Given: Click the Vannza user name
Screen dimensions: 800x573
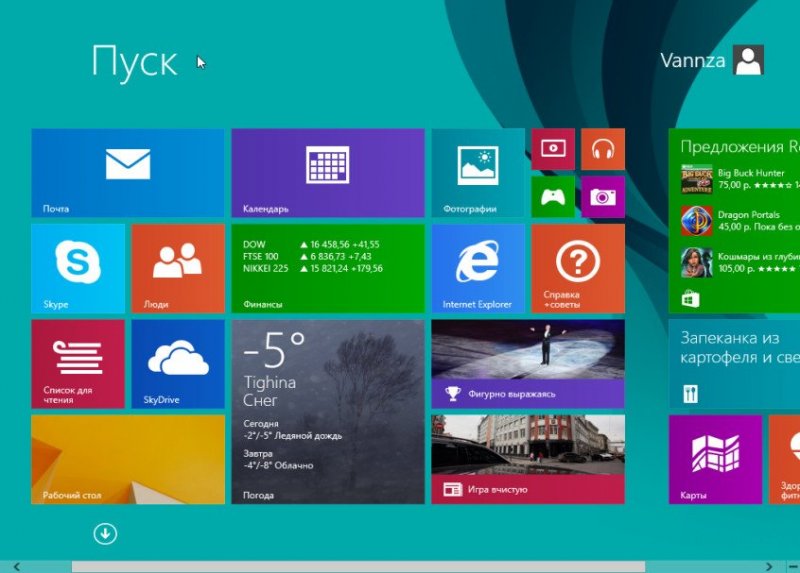Looking at the screenshot, I should pyautogui.click(x=692, y=61).
